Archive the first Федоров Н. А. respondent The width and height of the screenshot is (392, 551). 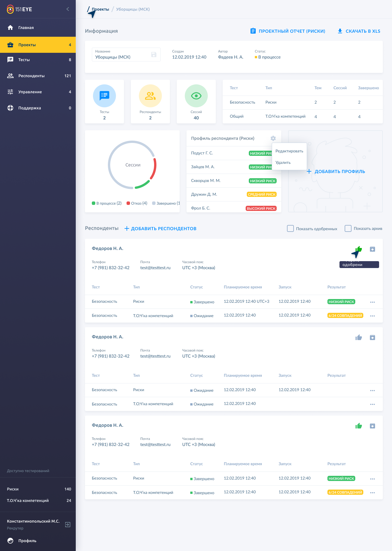[x=372, y=249]
